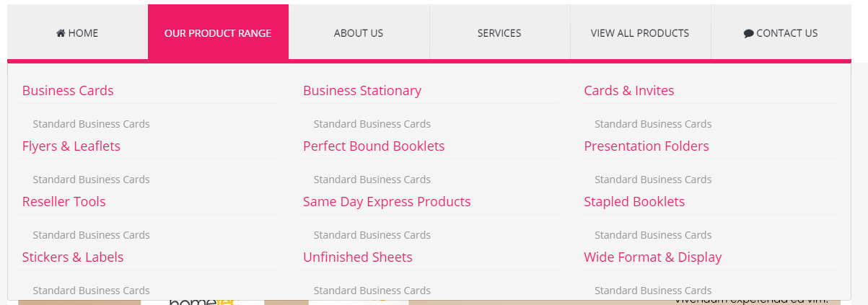Select Same Day Express Products
The image size is (868, 305).
[x=387, y=202]
